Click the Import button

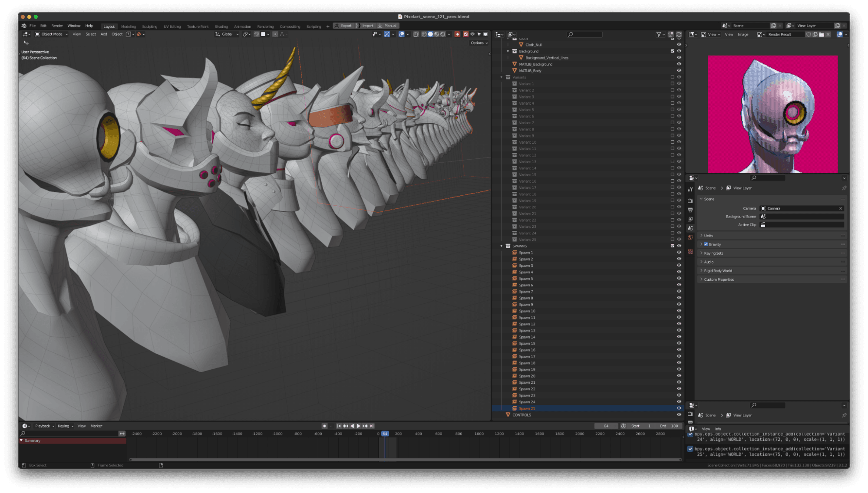click(x=365, y=26)
